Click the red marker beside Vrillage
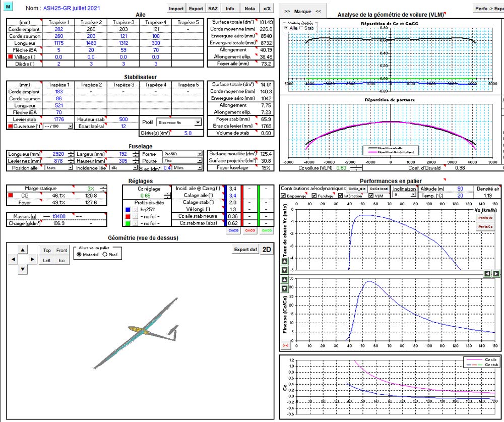The height and width of the screenshot is (422, 504). pyautogui.click(x=10, y=56)
